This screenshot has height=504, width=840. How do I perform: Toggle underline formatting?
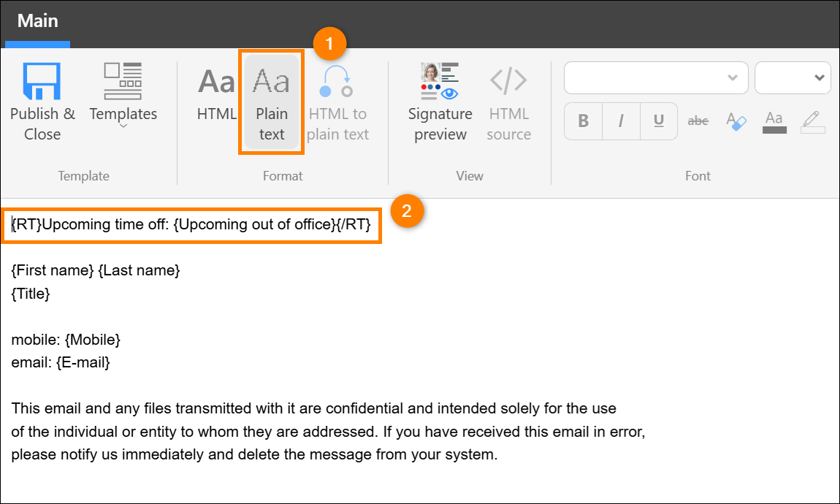[660, 121]
